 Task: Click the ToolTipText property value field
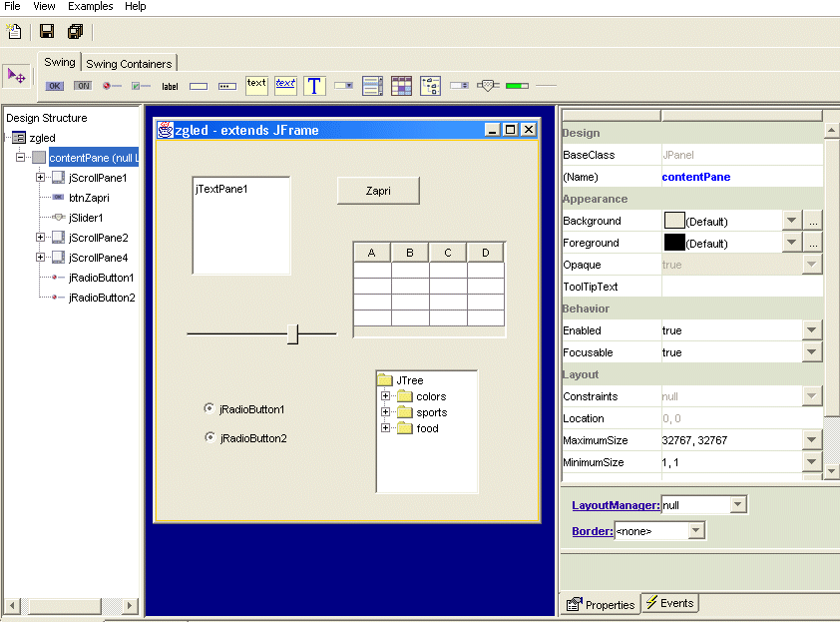coord(742,287)
